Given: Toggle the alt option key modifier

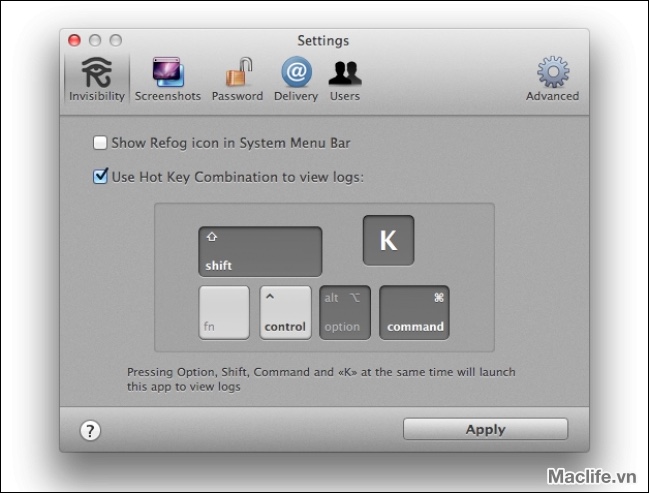Looking at the screenshot, I should pos(345,313).
